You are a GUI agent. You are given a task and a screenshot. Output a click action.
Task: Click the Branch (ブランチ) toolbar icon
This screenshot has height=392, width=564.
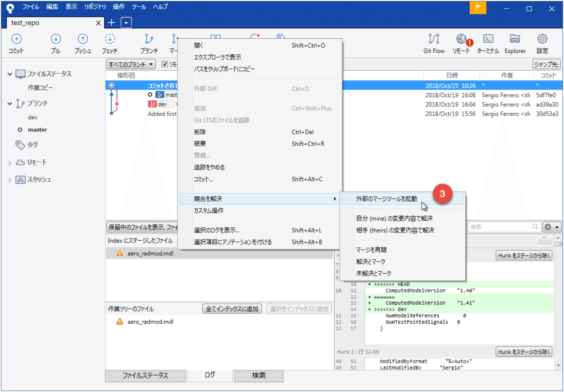coord(149,39)
